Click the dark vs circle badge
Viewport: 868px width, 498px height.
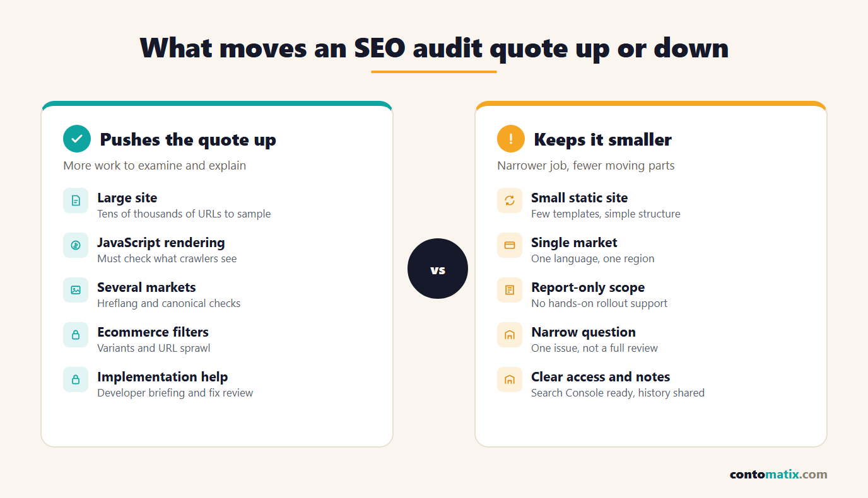click(438, 269)
